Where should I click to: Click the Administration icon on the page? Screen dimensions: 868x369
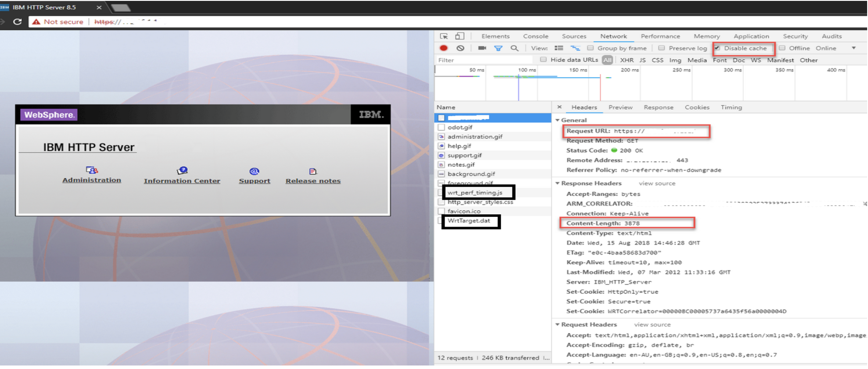click(92, 170)
